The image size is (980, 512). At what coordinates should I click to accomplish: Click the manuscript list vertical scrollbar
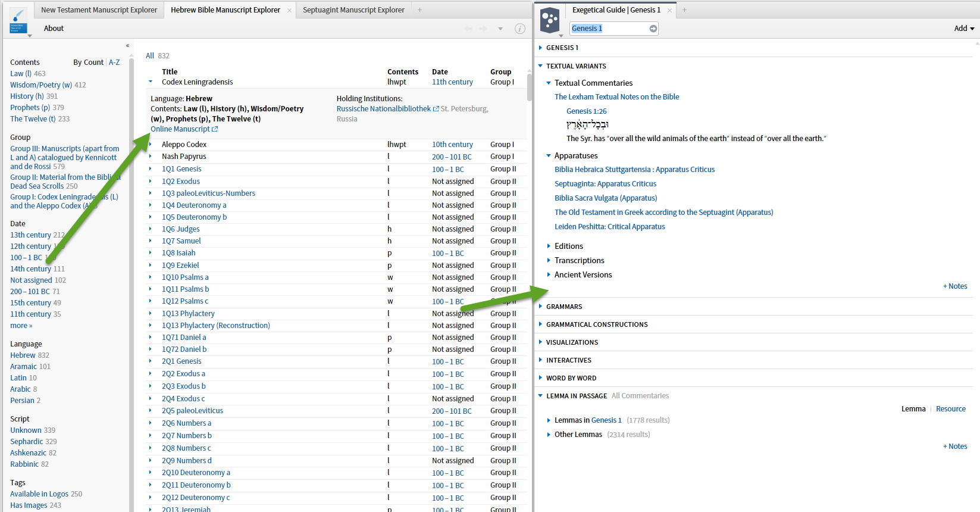point(530,87)
